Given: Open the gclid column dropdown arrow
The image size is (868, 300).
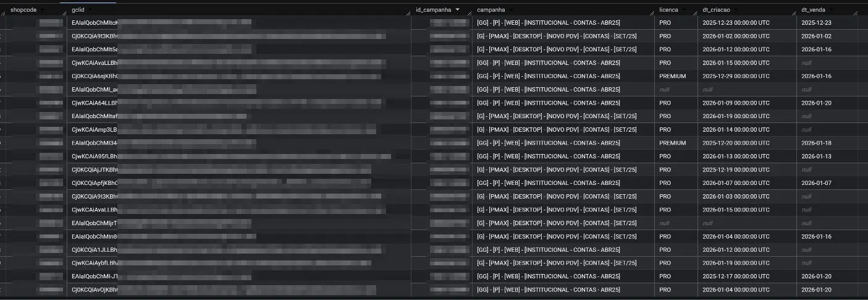Looking at the screenshot, I should (x=90, y=10).
